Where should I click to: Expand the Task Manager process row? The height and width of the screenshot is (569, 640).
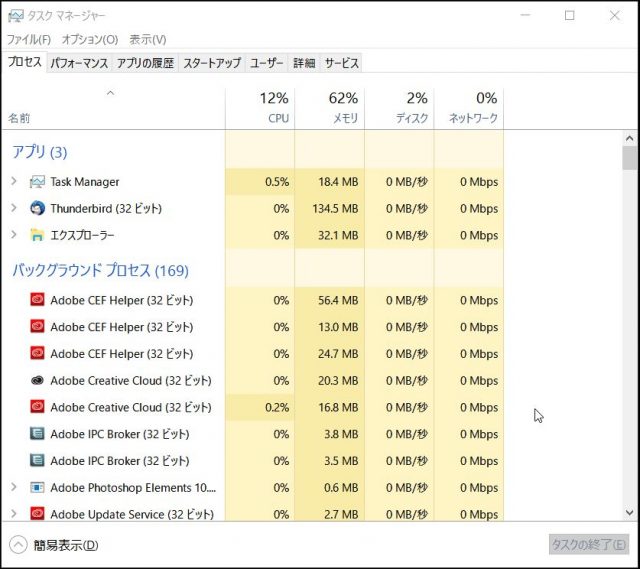pyautogui.click(x=14, y=182)
